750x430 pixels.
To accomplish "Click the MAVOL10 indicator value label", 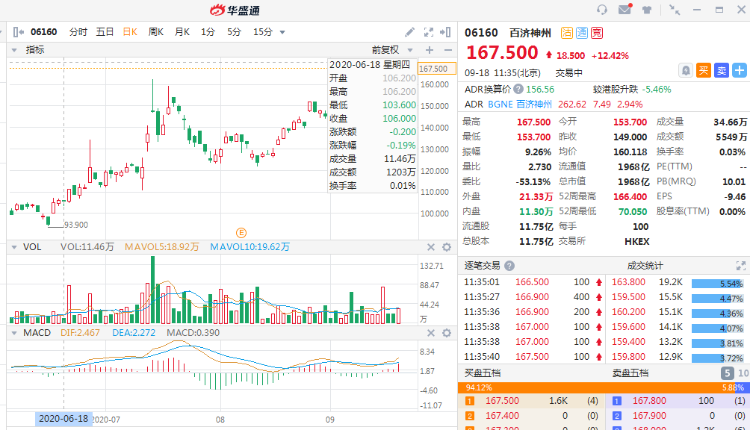I will [250, 247].
